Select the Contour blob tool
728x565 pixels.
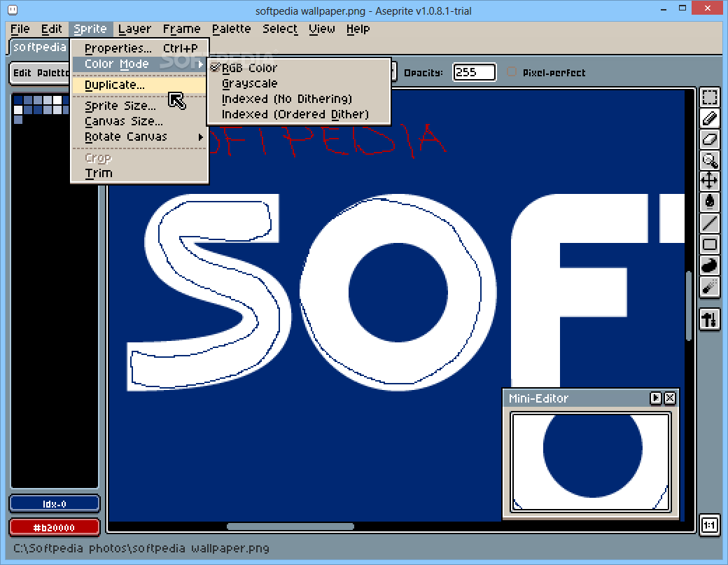coord(709,265)
